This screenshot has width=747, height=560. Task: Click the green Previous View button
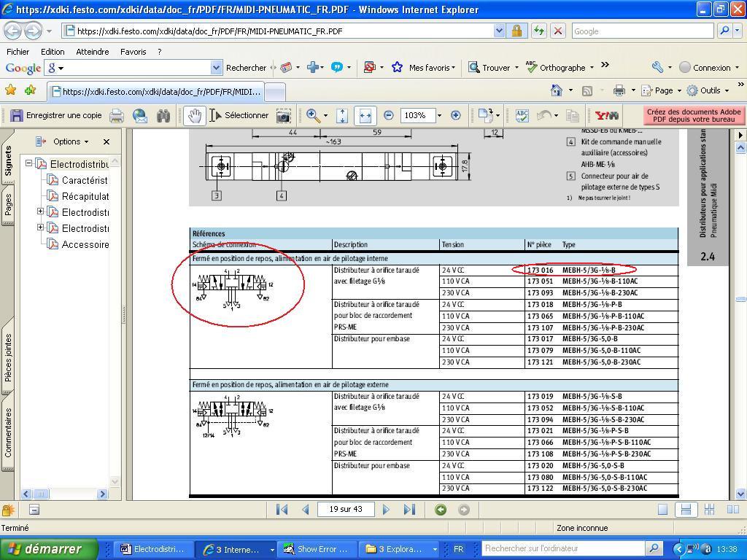(441, 510)
